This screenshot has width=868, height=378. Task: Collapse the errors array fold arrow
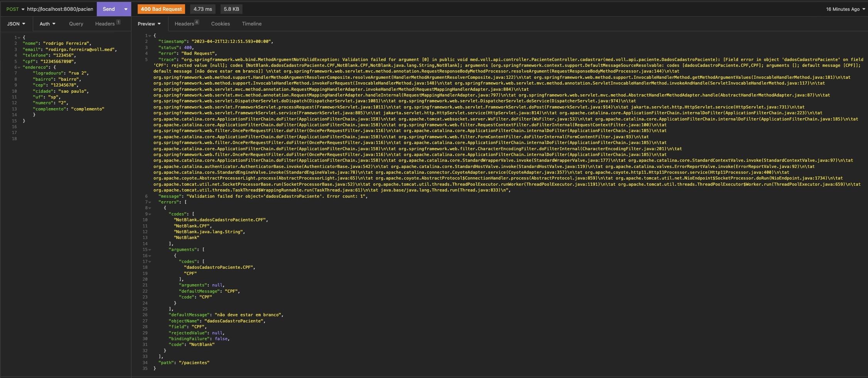coord(150,202)
